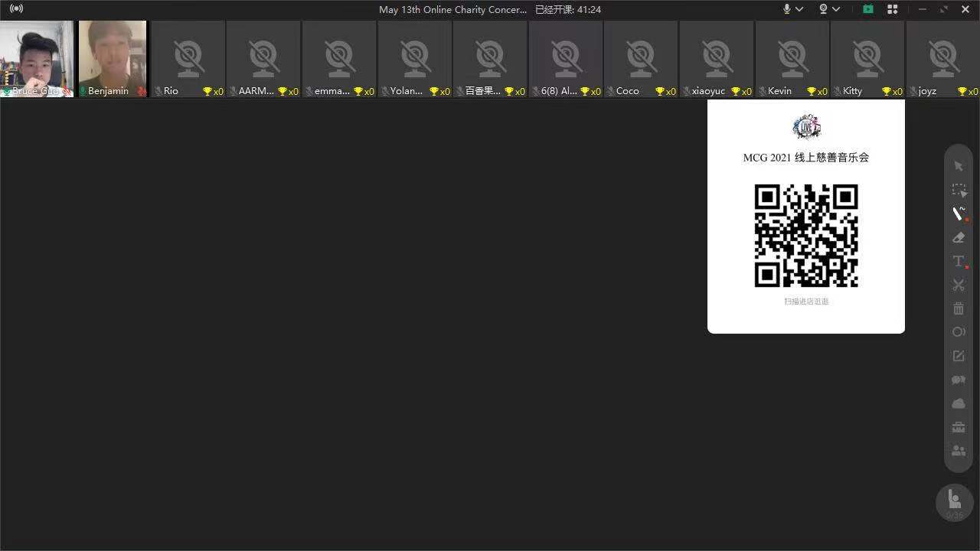Click the 'emma...' name label
The width and height of the screenshot is (980, 551).
(x=332, y=91)
